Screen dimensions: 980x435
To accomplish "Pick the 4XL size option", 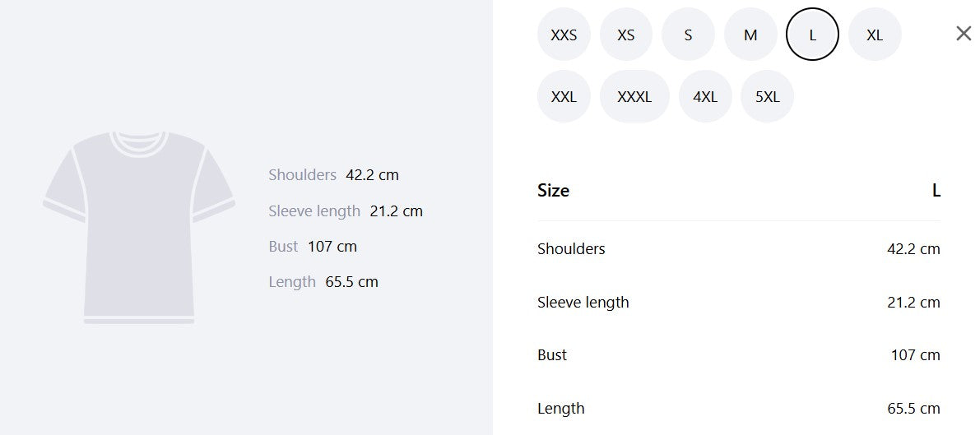I will (x=705, y=97).
